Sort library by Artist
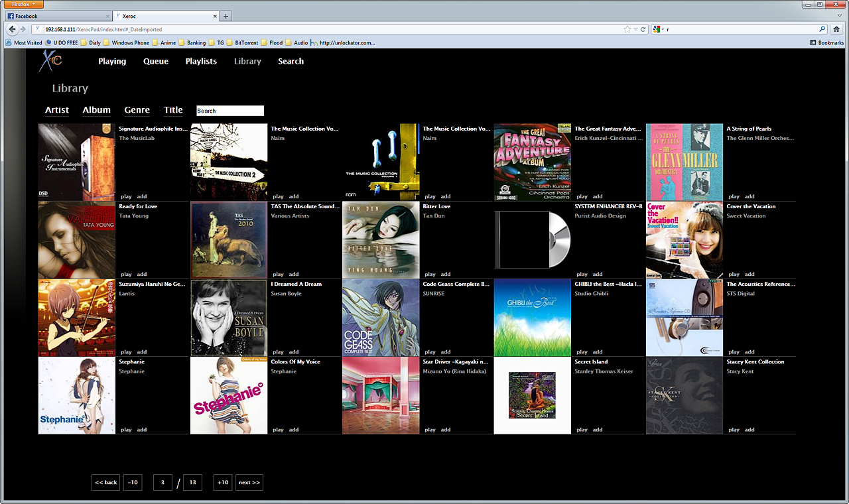This screenshot has width=849, height=504. [57, 110]
